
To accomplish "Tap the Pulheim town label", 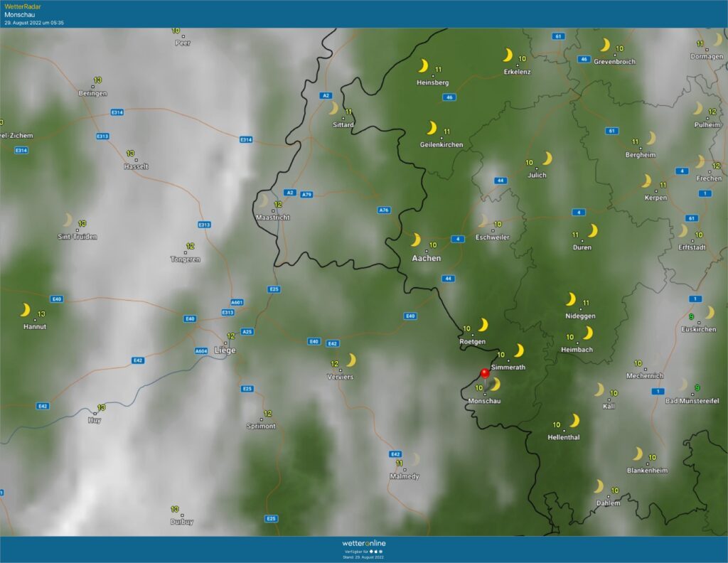I will click(707, 125).
